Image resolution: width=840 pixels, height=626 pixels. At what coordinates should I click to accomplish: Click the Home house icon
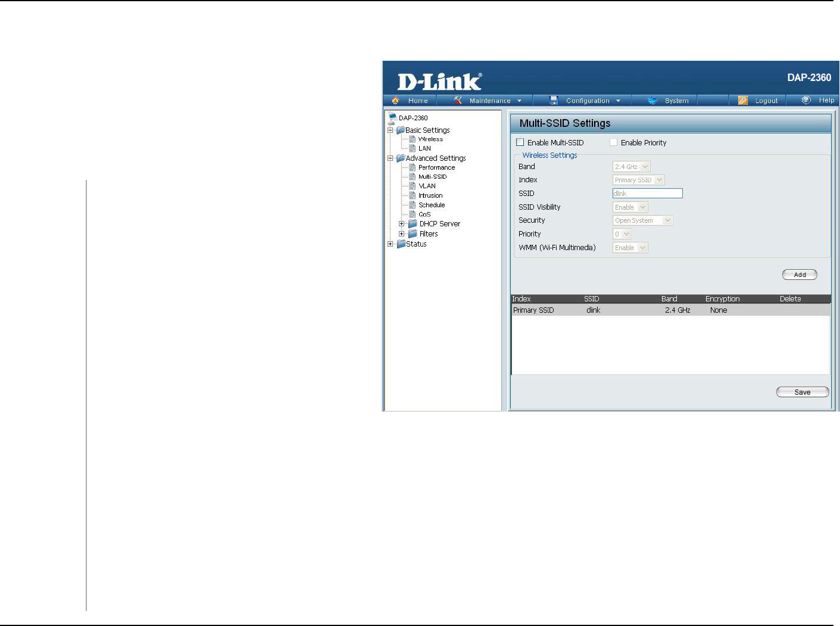click(x=395, y=101)
